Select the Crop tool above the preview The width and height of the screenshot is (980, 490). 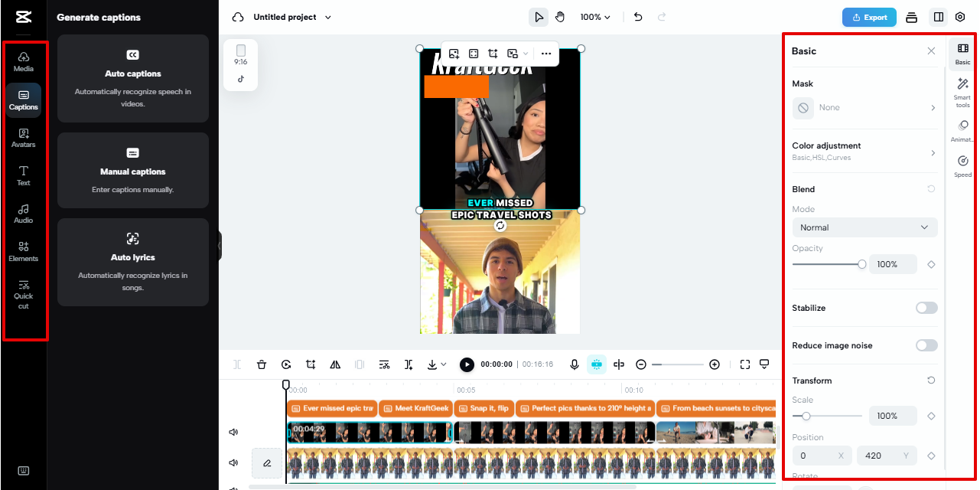click(493, 54)
